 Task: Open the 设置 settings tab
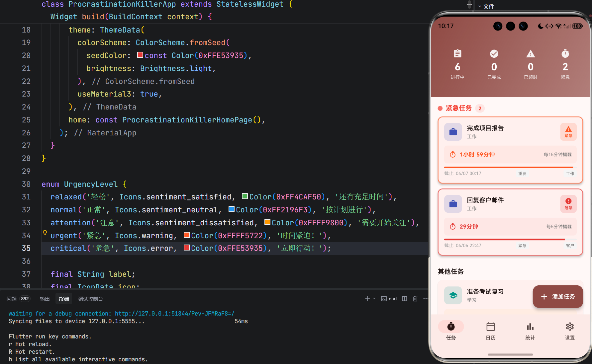tap(570, 331)
